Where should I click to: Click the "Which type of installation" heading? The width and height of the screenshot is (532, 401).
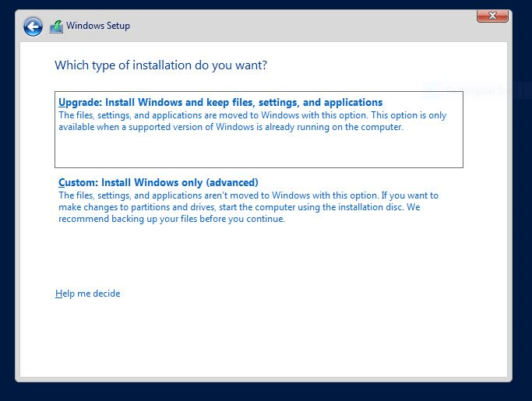pyautogui.click(x=160, y=65)
